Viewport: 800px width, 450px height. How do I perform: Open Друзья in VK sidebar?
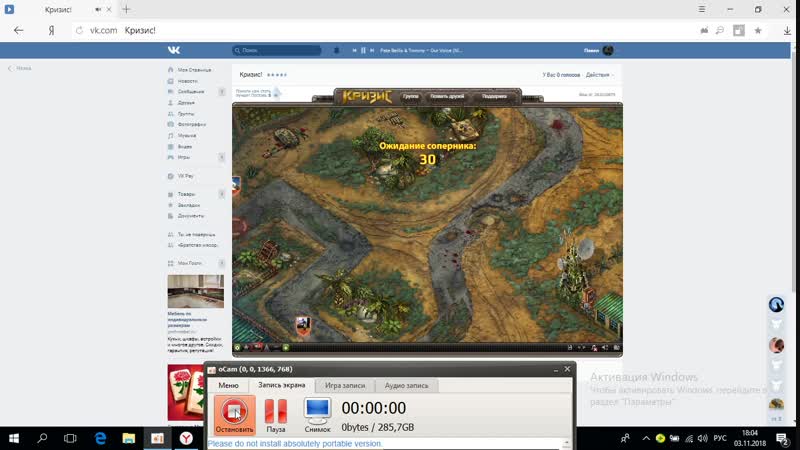coord(183,103)
